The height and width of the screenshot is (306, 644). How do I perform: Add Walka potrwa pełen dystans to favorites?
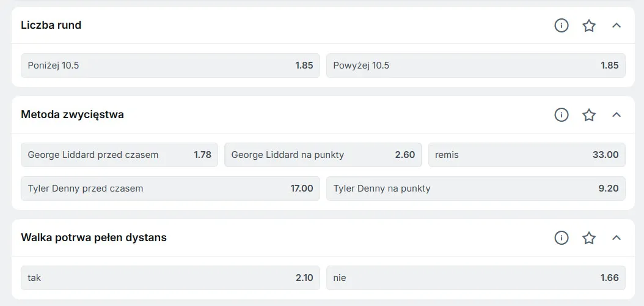point(589,238)
